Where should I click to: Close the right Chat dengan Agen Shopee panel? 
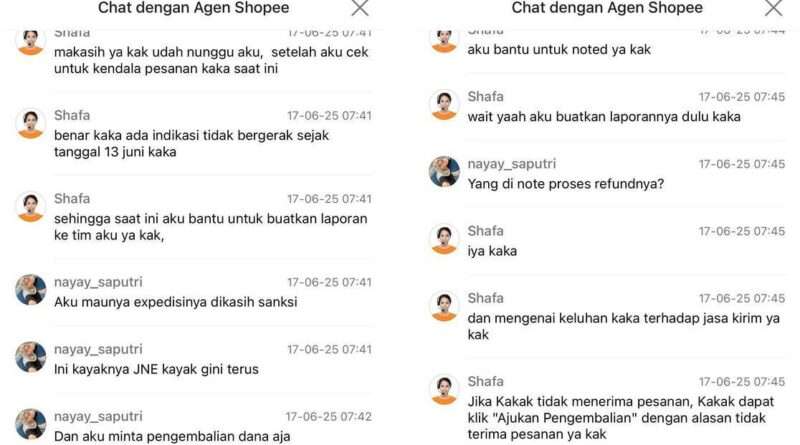(x=773, y=8)
